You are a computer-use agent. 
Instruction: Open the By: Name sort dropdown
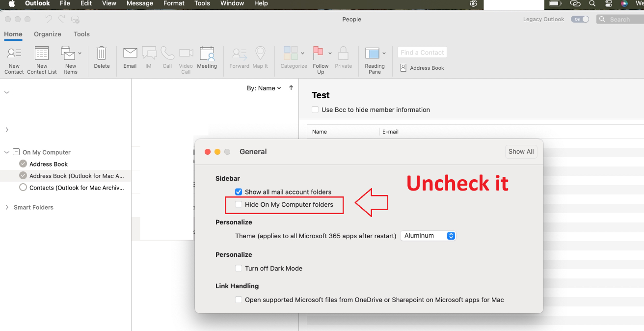[x=264, y=88]
